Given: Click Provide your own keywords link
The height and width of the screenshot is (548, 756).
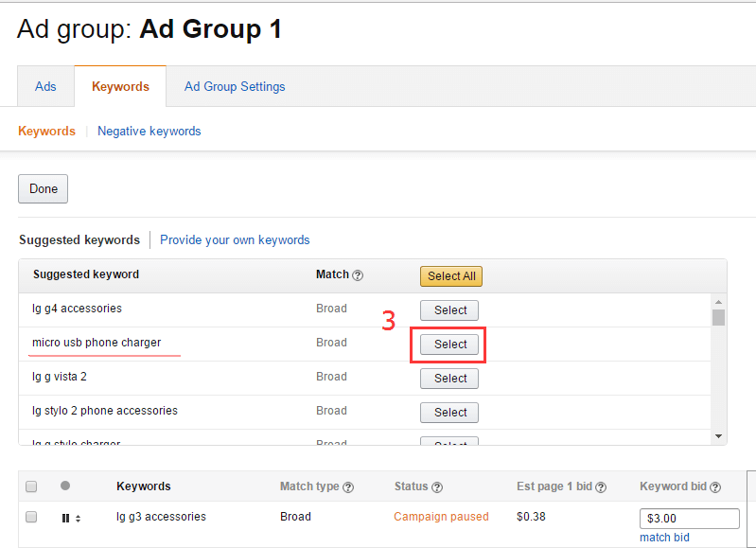Looking at the screenshot, I should tap(235, 239).
